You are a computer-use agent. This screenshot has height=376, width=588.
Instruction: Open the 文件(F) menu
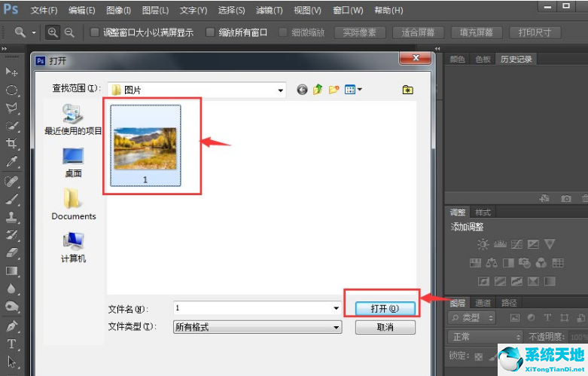coord(44,10)
